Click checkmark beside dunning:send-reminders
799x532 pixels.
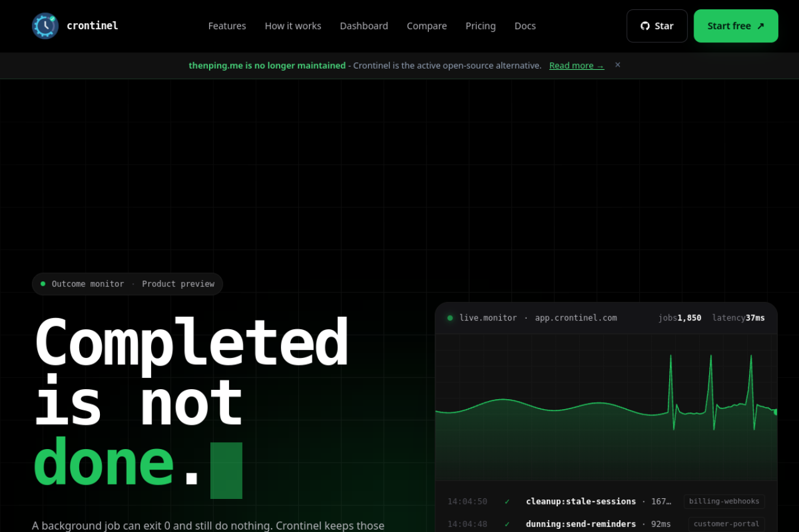click(507, 524)
